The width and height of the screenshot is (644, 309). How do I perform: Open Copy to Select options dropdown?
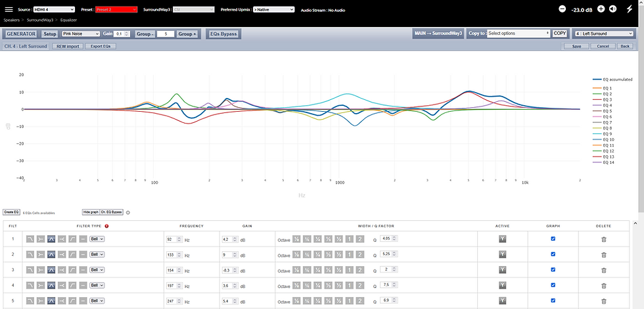(518, 34)
